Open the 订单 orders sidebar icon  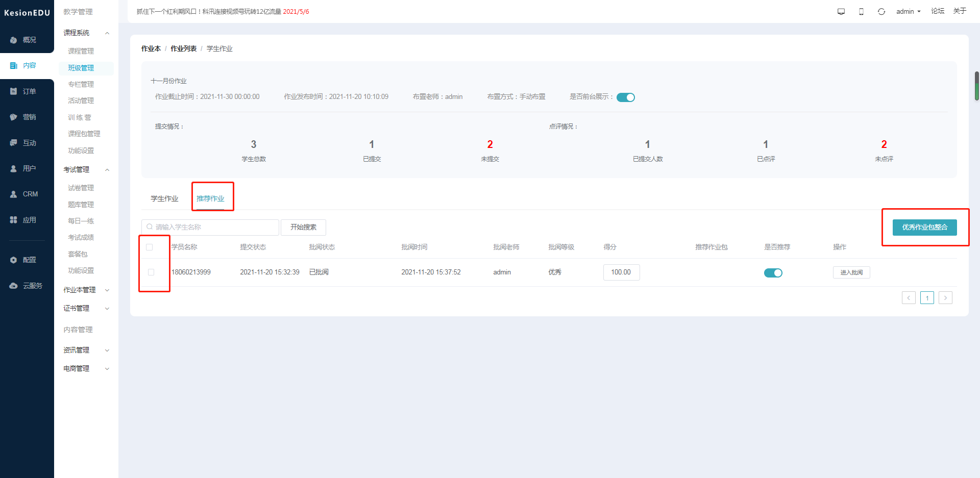pyautogui.click(x=14, y=91)
